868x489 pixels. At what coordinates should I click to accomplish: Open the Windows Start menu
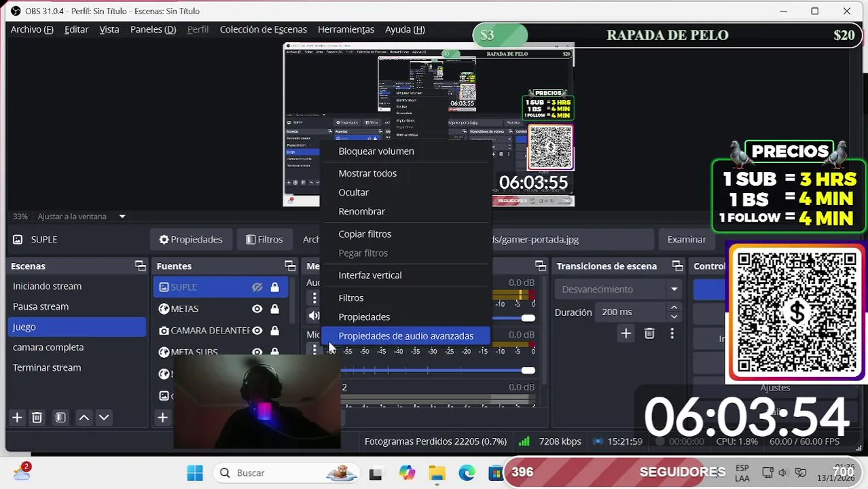195,473
